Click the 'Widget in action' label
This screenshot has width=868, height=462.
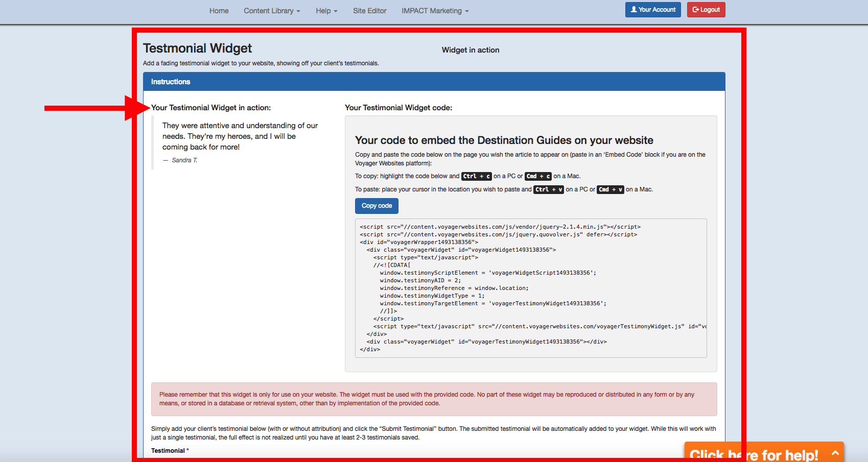tap(471, 50)
